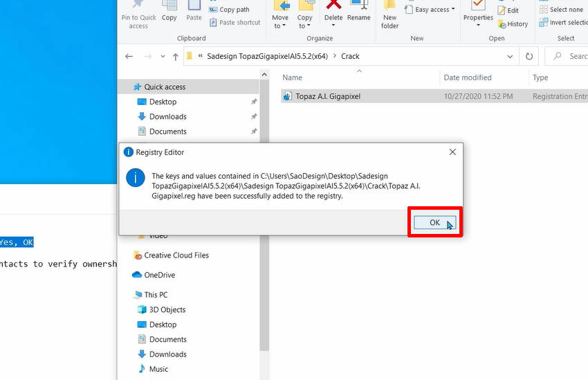Screen dimensions: 588x380
Task: Choose Invert selection in ribbon
Action: coord(564,23)
